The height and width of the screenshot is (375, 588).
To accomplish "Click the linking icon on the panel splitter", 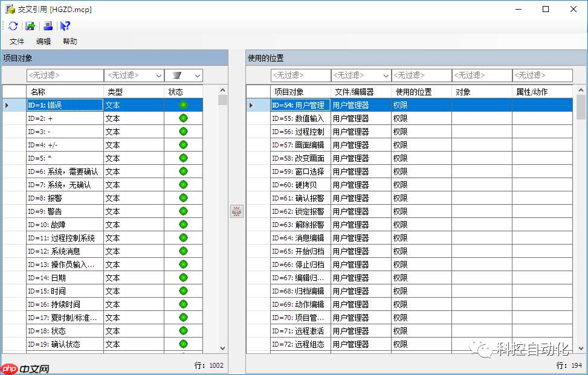I will [x=236, y=211].
